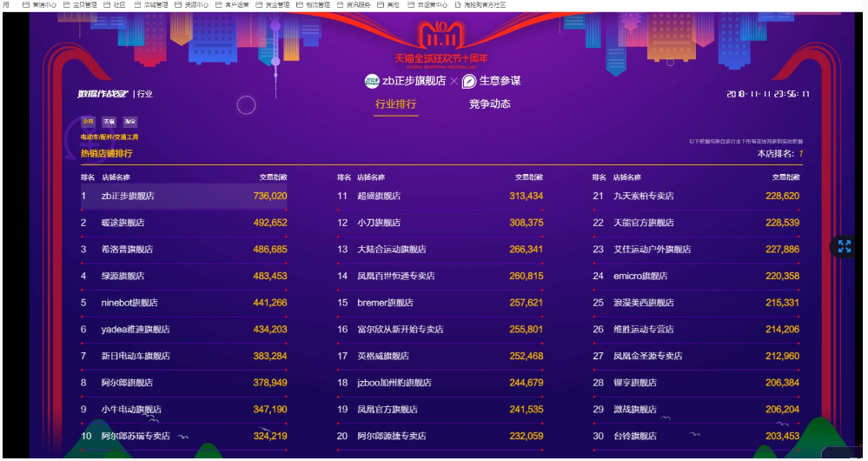Screen dimensions: 868x461
Task: Select the 阿尔郎苏瑞专卖店 row
Action: (x=184, y=436)
